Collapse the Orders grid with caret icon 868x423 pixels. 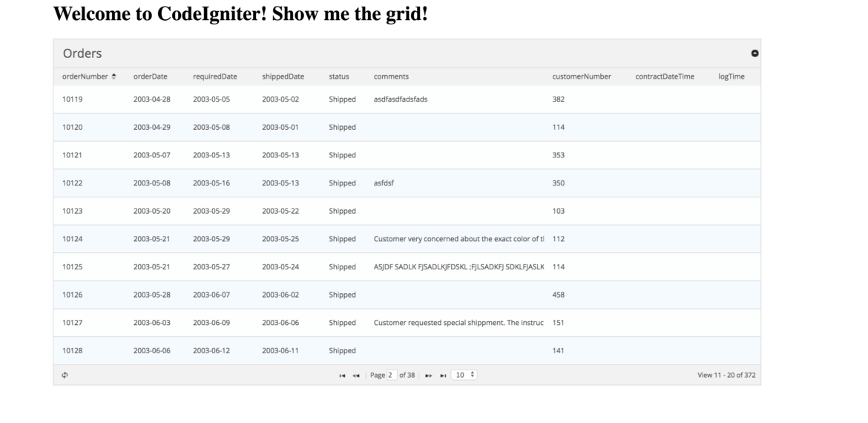(754, 53)
